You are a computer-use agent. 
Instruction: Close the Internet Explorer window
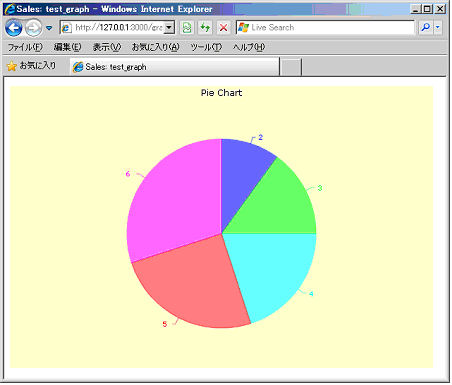coord(440,9)
